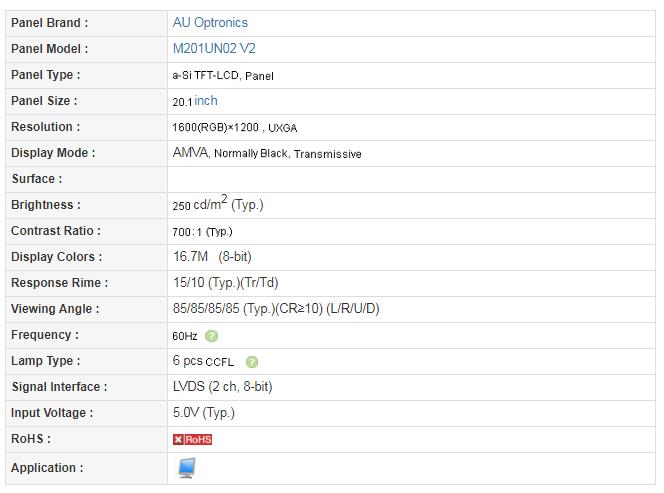Click help icon beside CCFL lamp type
664x493 pixels.
tap(252, 362)
